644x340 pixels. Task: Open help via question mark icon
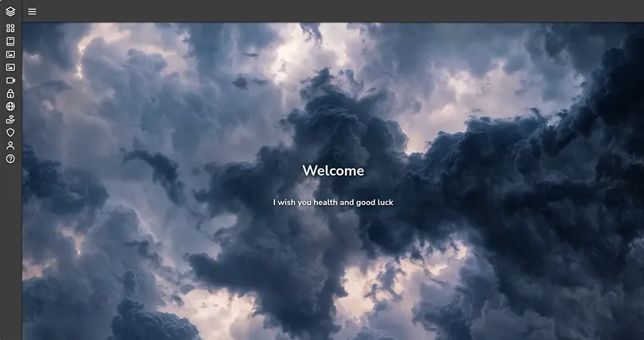tap(10, 159)
